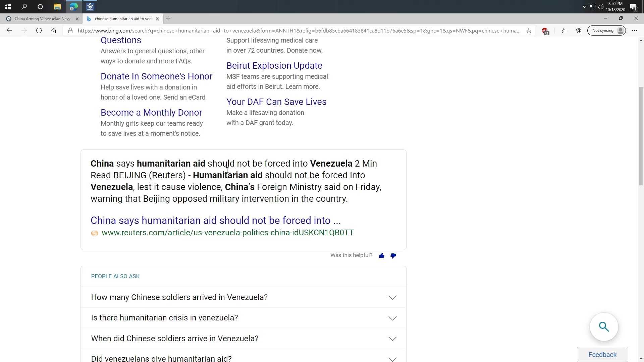Go forward to the next page

24,31
